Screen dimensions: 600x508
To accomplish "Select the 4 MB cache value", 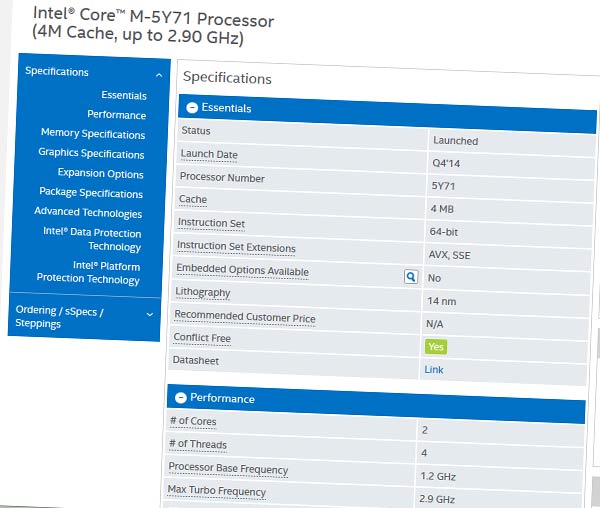I will point(442,209).
